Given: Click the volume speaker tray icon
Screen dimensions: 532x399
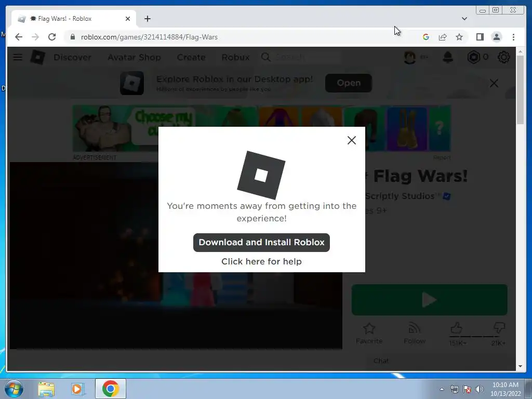Looking at the screenshot, I should tap(480, 389).
